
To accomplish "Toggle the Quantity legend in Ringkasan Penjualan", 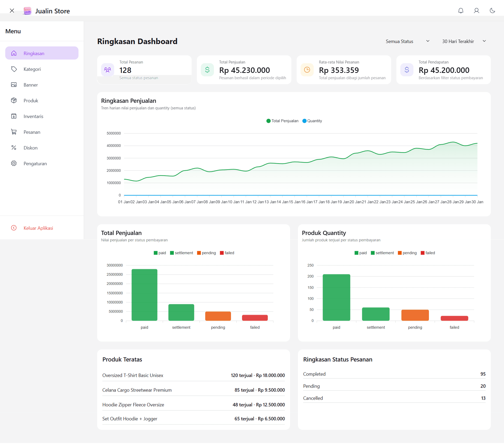I will click(312, 121).
